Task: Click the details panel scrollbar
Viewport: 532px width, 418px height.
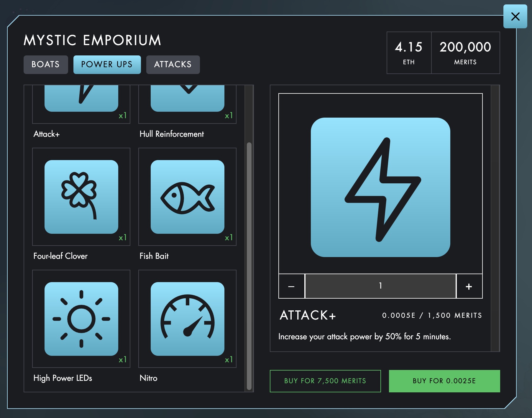Action: click(x=495, y=218)
